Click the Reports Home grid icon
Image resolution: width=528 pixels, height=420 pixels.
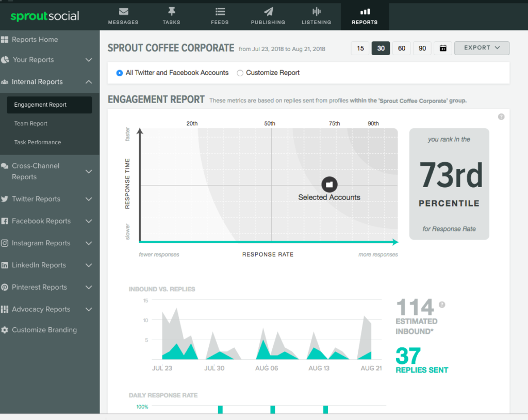[5, 39]
